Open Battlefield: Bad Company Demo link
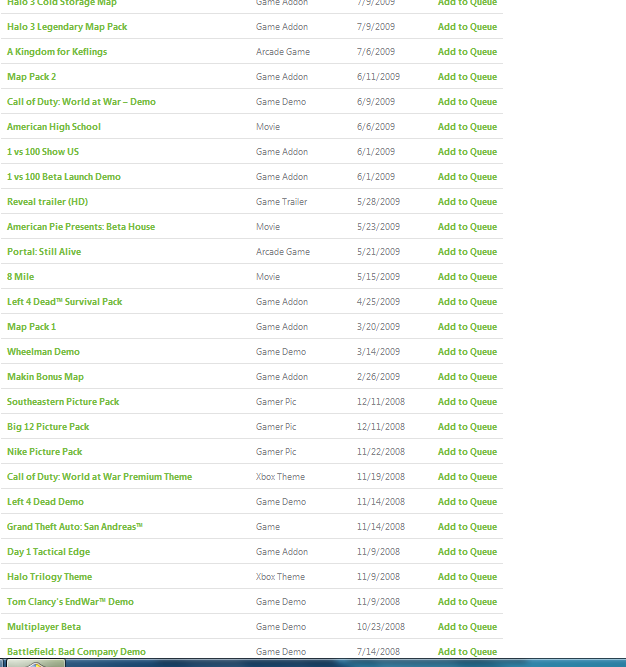Image resolution: width=626 pixels, height=667 pixels. [76, 652]
